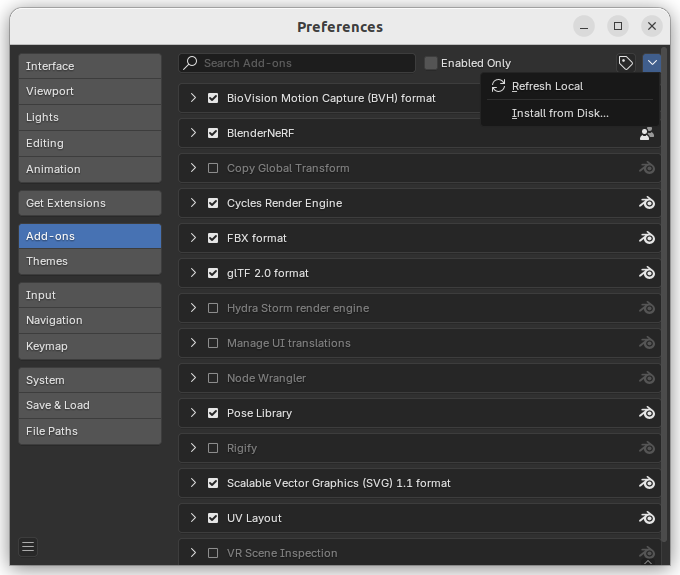Expand the FBX format entry
680x575 pixels.
point(193,238)
